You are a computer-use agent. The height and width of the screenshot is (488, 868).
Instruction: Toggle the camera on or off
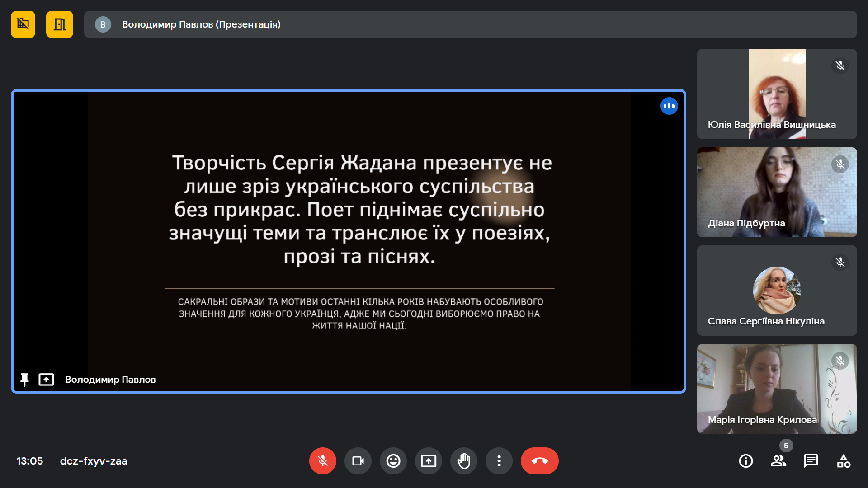tap(358, 461)
